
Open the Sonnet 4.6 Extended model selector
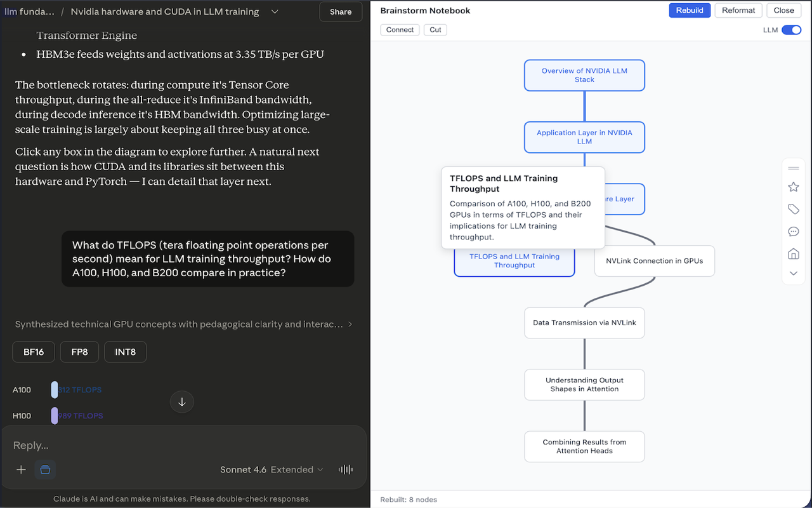272,469
